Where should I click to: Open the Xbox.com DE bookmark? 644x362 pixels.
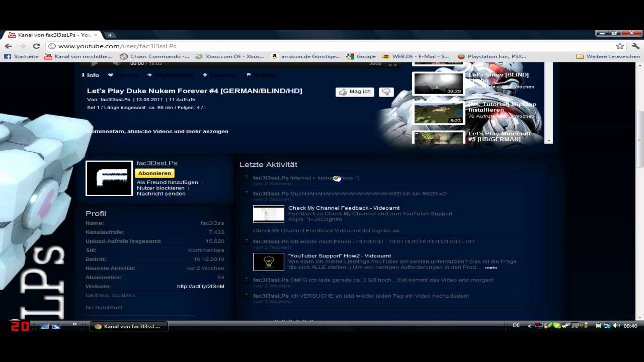pos(230,56)
